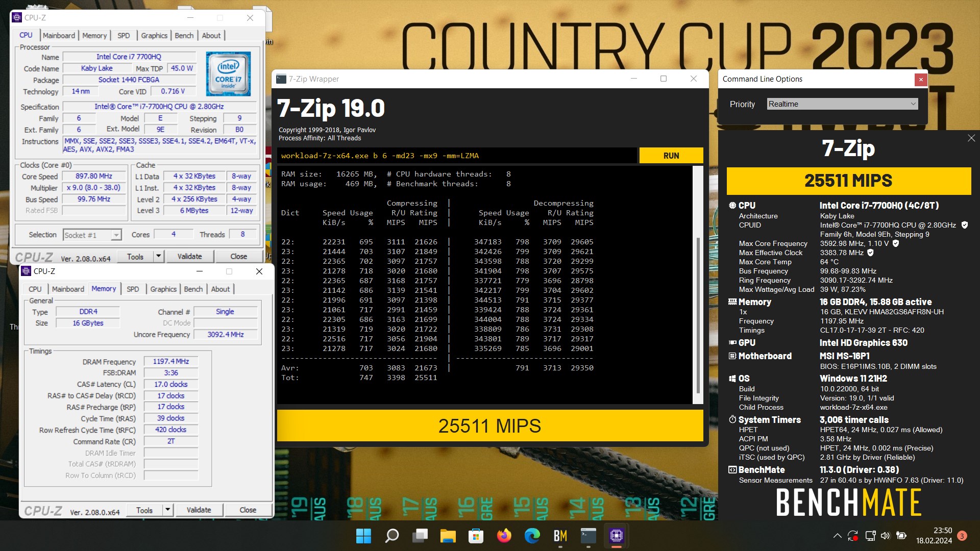Click the CPU-Z Memory window title icon
Viewport: 980px width, 551px height.
(x=26, y=271)
